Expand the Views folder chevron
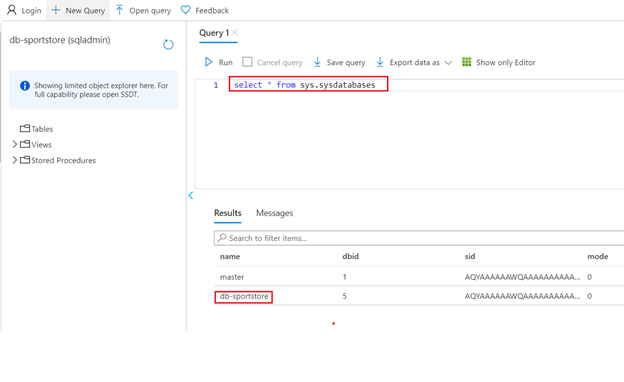Image resolution: width=624 pixels, height=382 pixels. [x=14, y=144]
